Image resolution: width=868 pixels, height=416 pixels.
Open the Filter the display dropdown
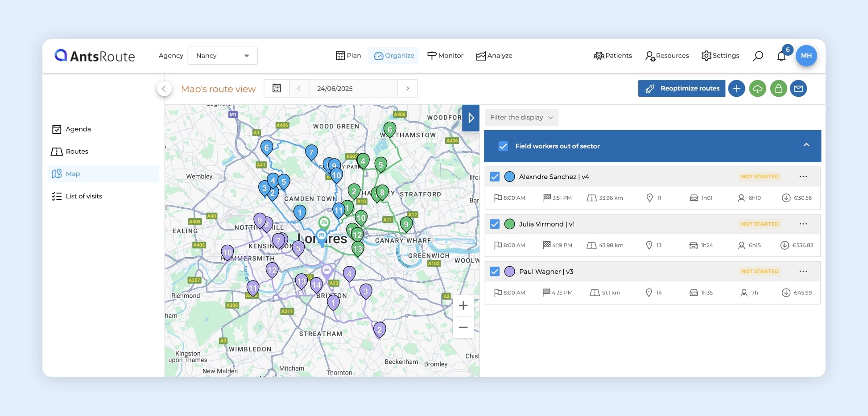(521, 117)
